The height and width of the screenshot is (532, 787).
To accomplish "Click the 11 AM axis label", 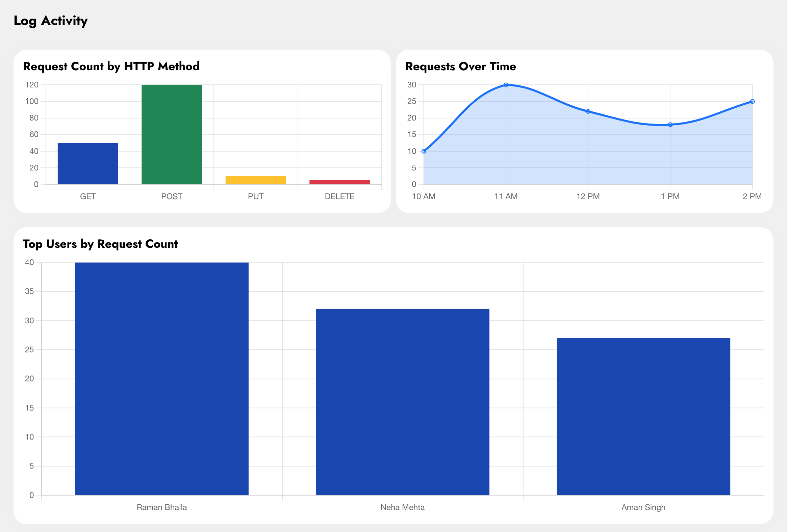I will click(x=506, y=196).
